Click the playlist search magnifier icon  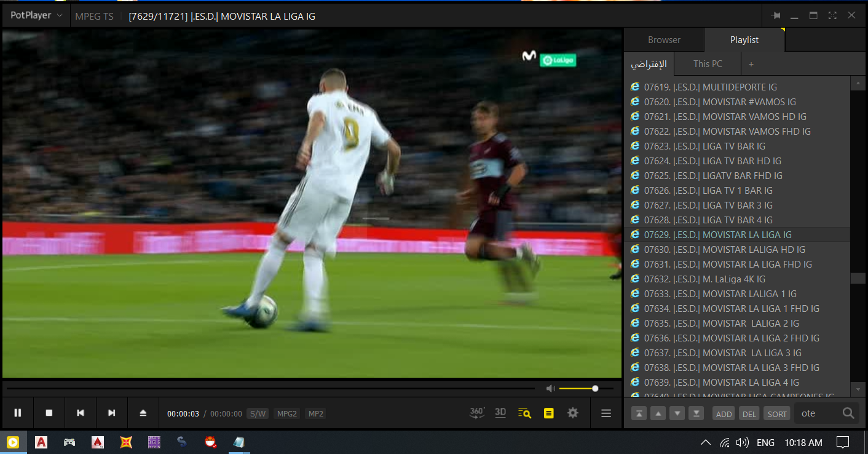[x=848, y=413]
